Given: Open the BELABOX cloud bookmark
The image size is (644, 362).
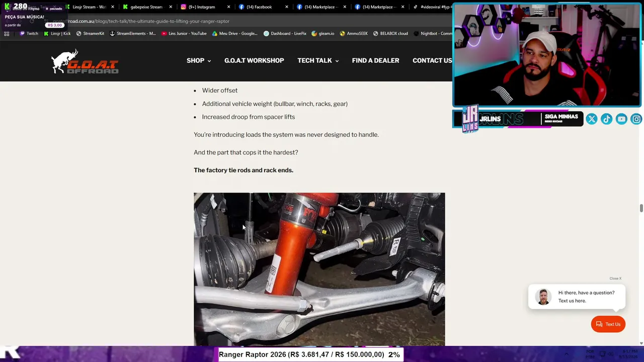Looking at the screenshot, I should pos(390,34).
